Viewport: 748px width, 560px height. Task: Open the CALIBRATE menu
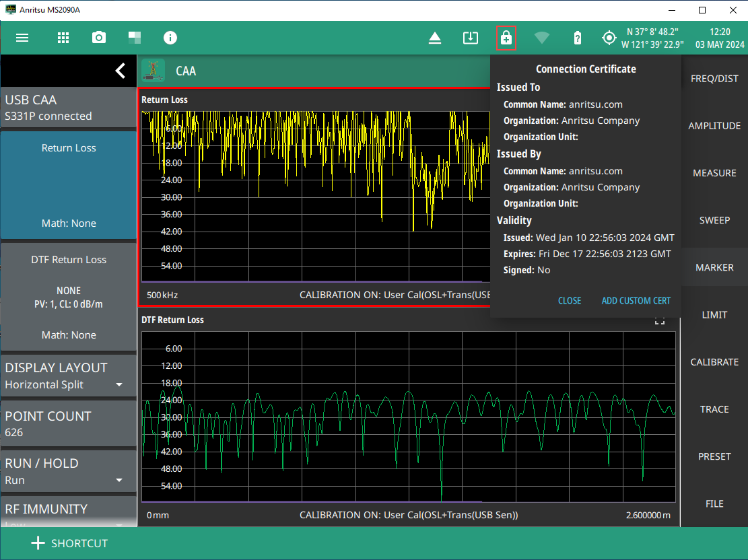[x=714, y=362]
